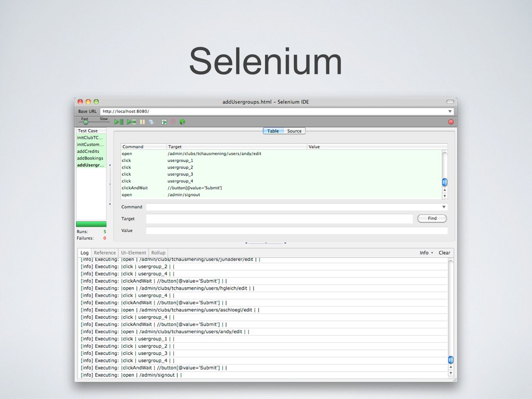Click the Command column header
The width and height of the screenshot is (532, 399).
tap(143, 147)
